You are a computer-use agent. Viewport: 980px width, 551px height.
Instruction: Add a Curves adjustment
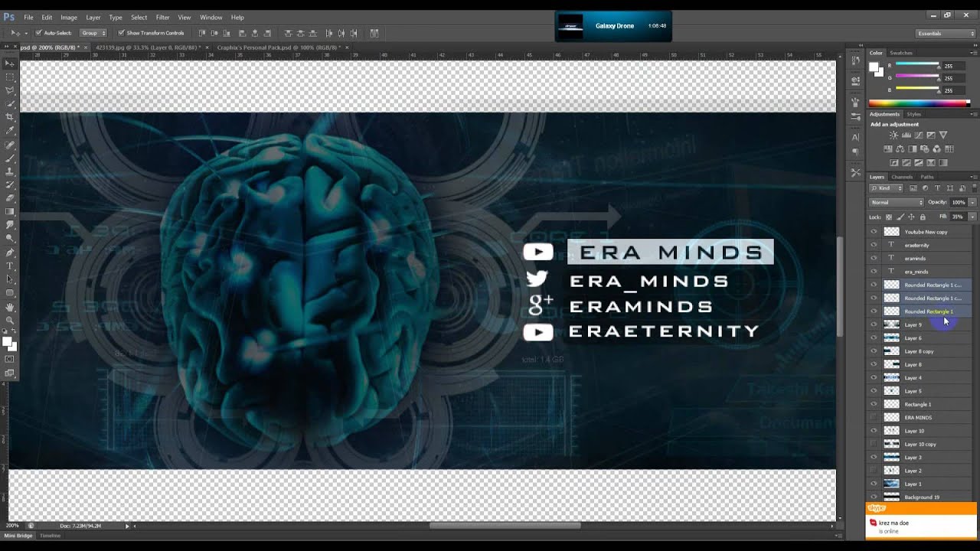(918, 135)
